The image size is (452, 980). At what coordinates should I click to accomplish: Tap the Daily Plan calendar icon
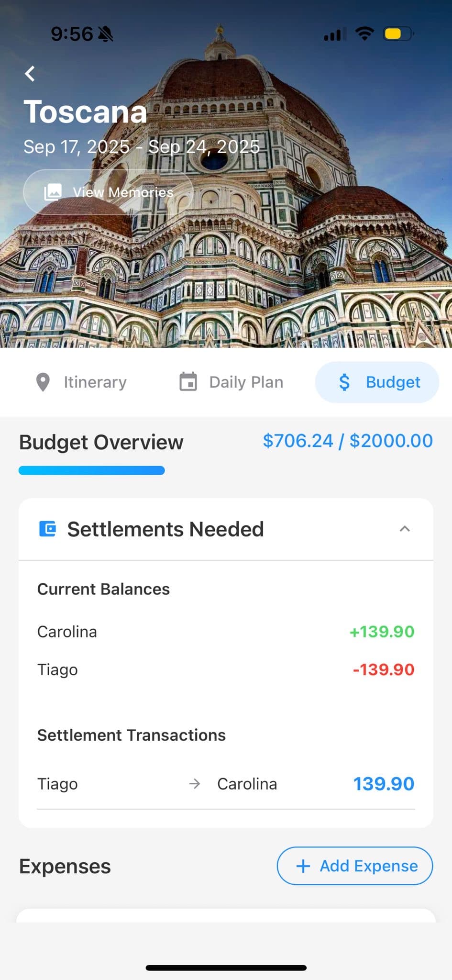pos(188,382)
